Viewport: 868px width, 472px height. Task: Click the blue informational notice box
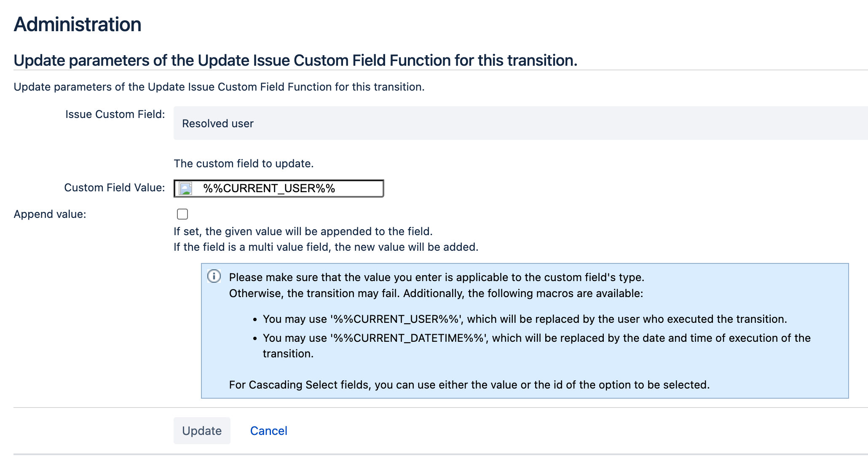point(525,331)
